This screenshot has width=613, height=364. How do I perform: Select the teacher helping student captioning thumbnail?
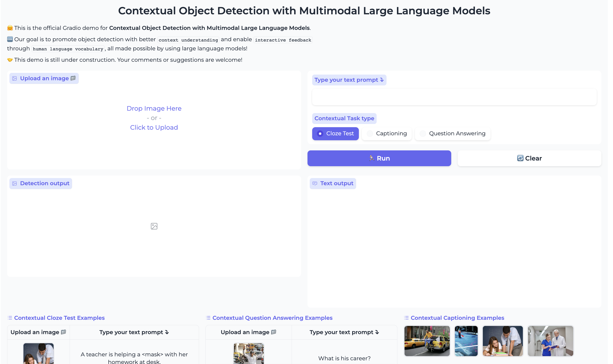502,341
